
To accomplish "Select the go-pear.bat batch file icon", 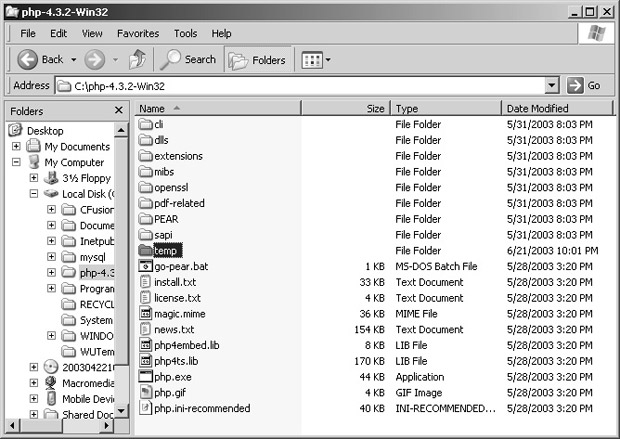I will (x=146, y=266).
